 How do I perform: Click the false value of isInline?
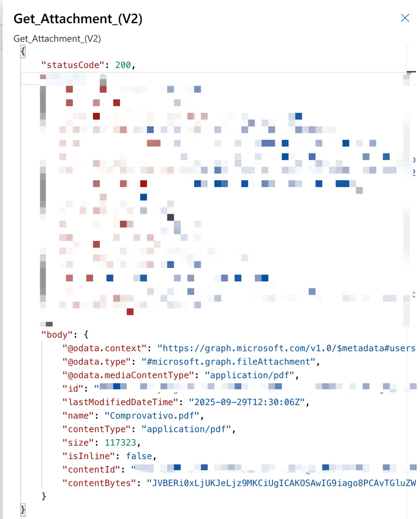click(x=139, y=456)
